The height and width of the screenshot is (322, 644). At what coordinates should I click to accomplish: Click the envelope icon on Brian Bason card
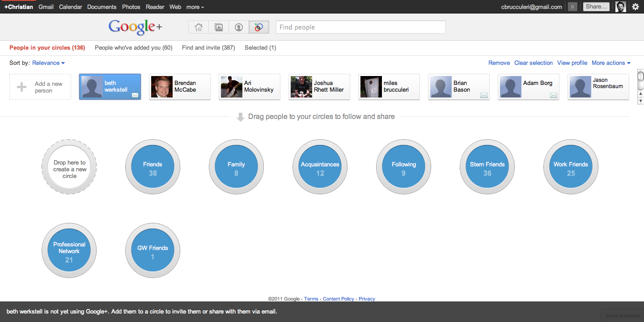pos(483,95)
